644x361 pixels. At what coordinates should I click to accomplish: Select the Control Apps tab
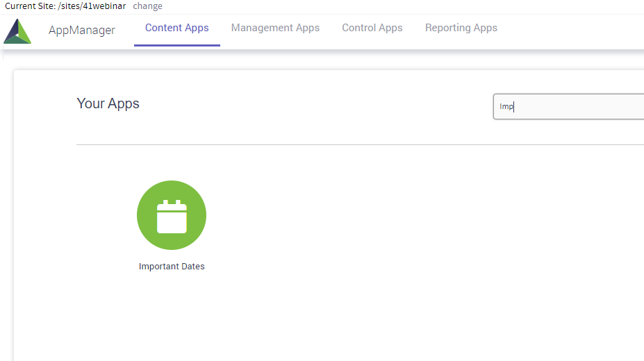coord(372,28)
